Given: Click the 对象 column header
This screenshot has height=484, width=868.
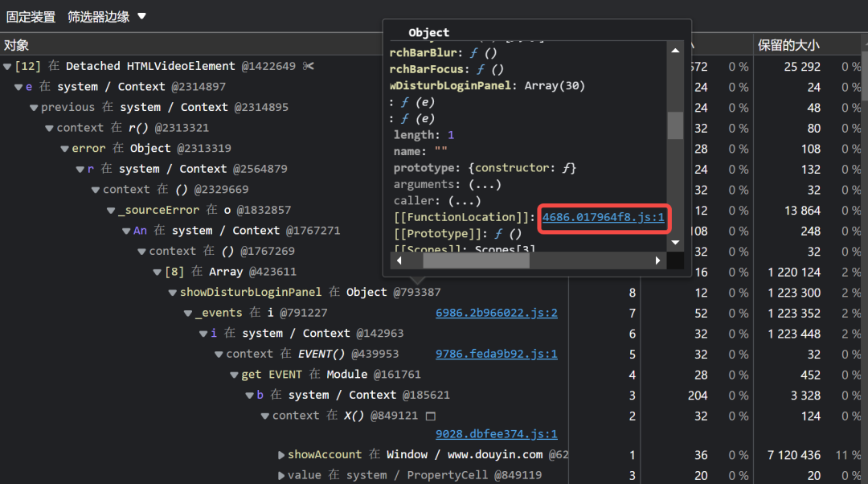Looking at the screenshot, I should tap(17, 45).
